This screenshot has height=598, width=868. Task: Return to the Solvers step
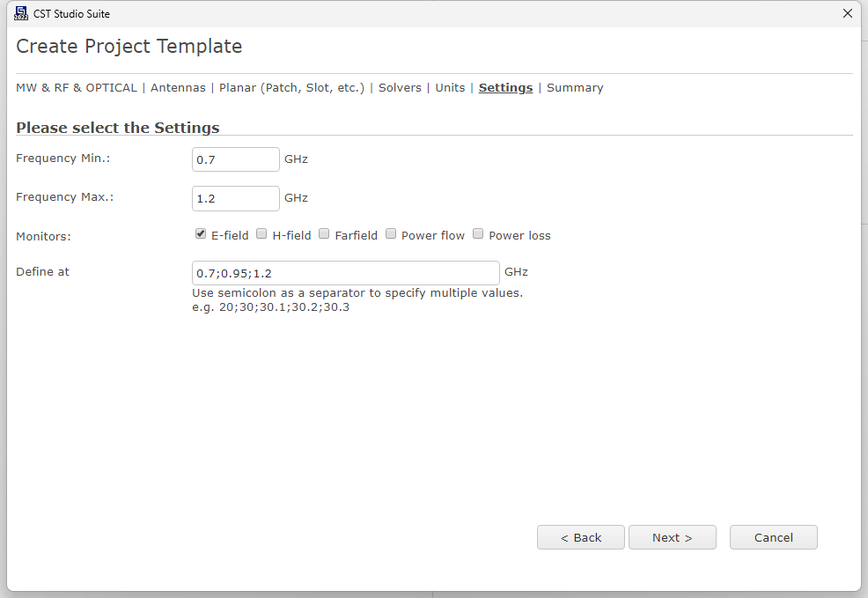[x=400, y=87]
